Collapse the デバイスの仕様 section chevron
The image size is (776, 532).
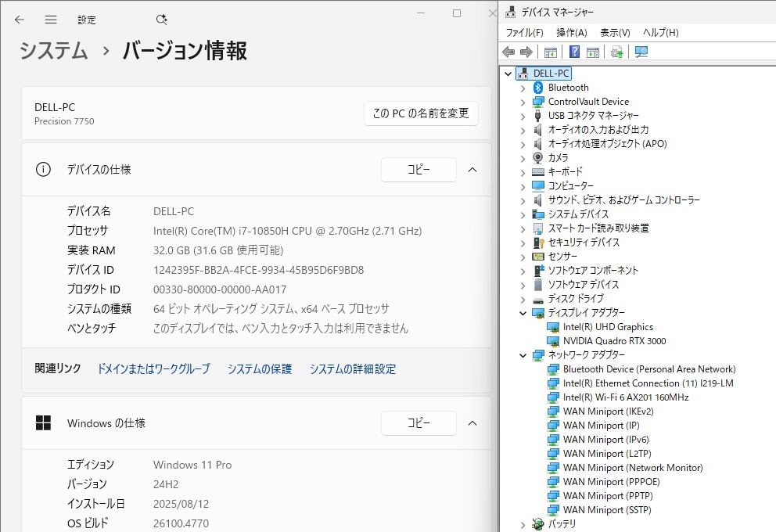point(472,170)
